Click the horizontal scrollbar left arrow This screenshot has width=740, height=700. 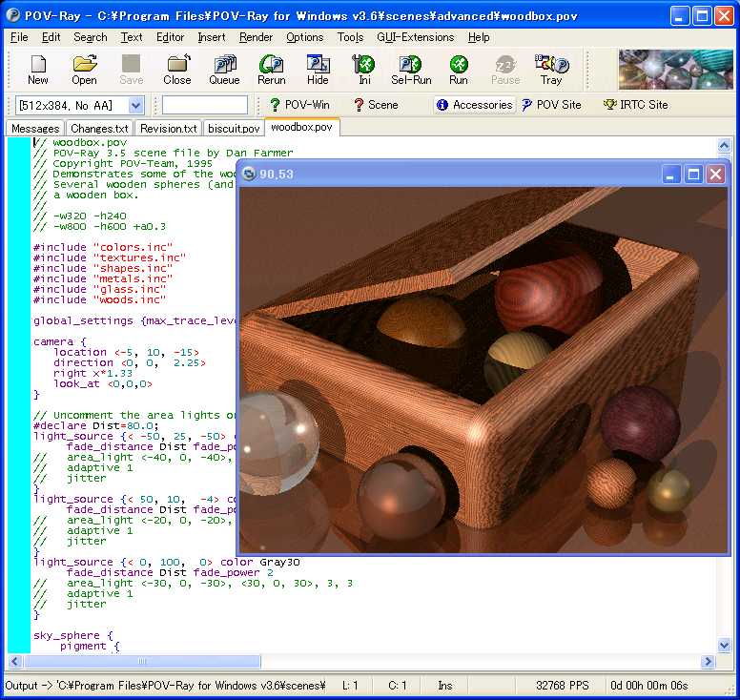click(14, 661)
